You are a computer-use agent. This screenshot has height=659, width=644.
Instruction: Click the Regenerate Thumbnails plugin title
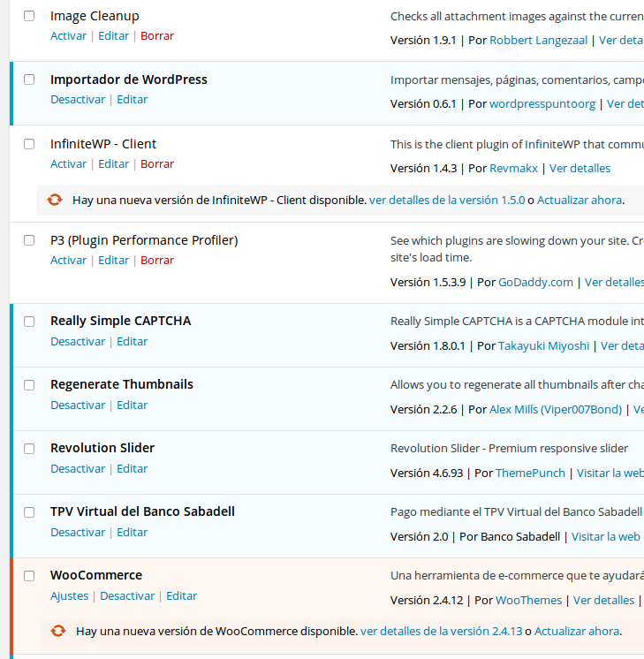pyautogui.click(x=122, y=384)
